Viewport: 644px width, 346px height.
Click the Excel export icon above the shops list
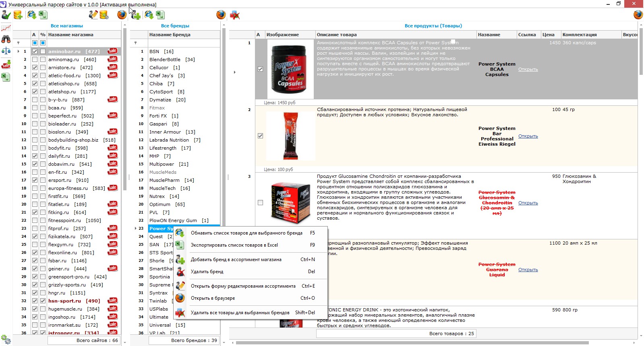[x=43, y=15]
